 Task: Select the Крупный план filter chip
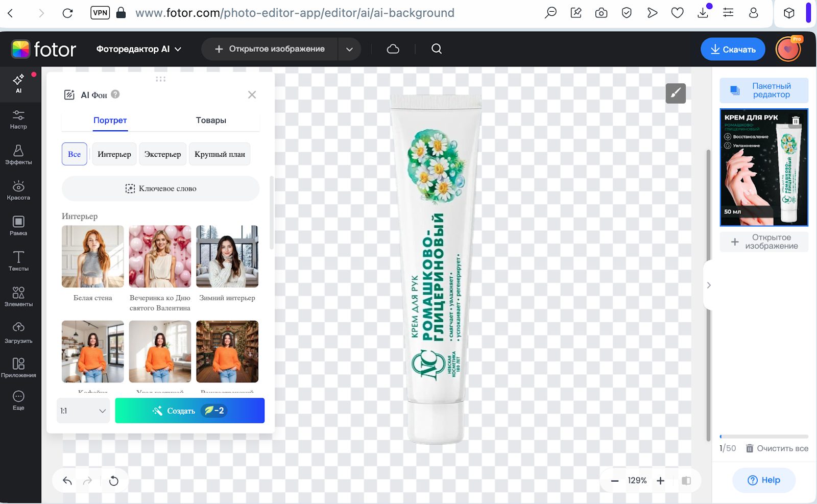[220, 154]
